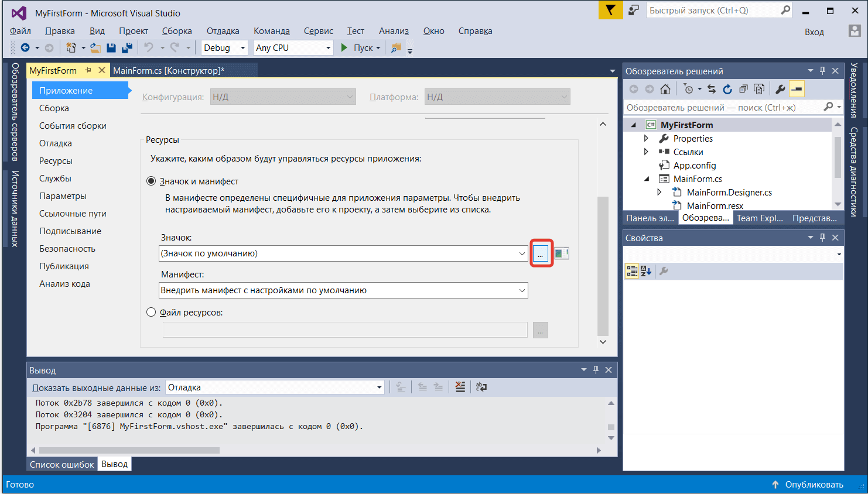The height and width of the screenshot is (494, 868).
Task: Click the Navigate Backward arrow in toolbar
Action: click(x=25, y=48)
